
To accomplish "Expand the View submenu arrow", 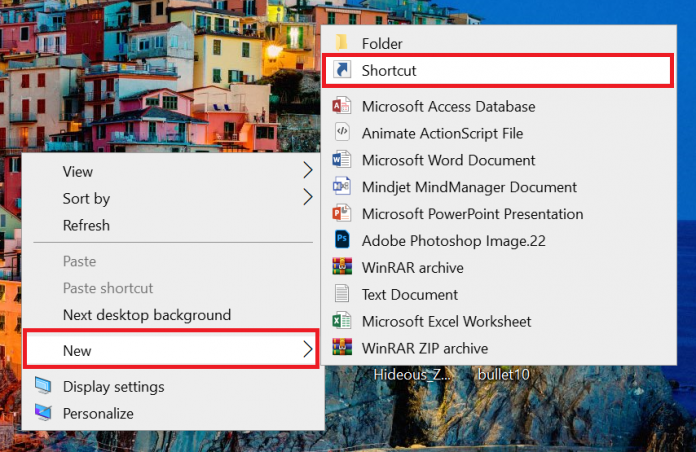I will (307, 171).
